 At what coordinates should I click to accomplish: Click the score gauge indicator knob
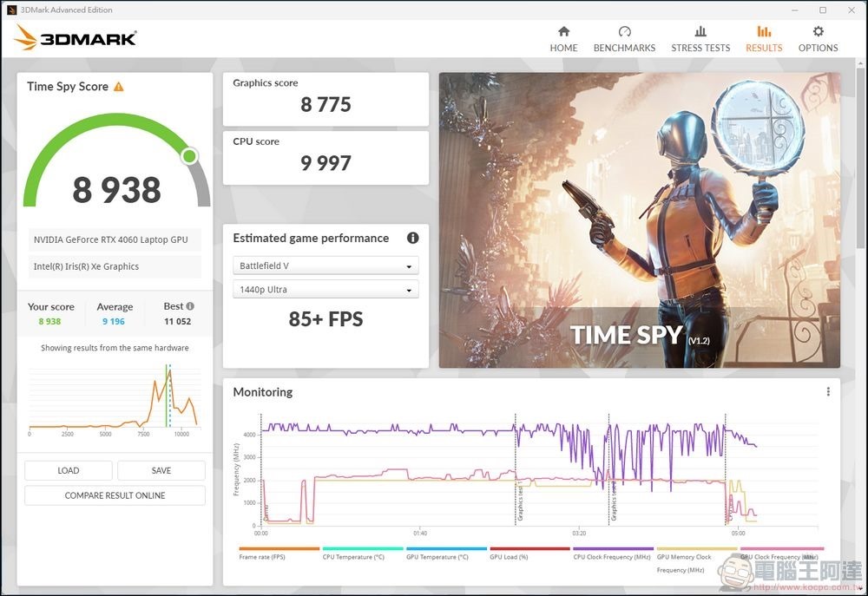pos(189,156)
